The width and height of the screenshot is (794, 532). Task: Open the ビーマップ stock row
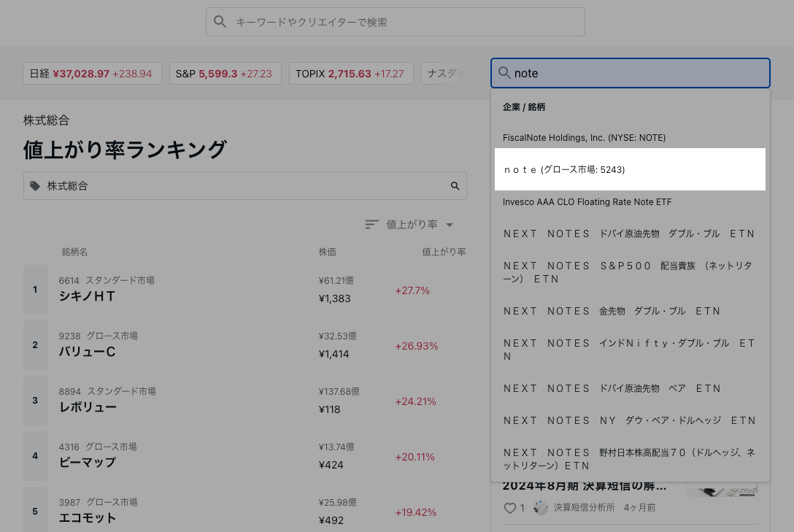pyautogui.click(x=245, y=456)
